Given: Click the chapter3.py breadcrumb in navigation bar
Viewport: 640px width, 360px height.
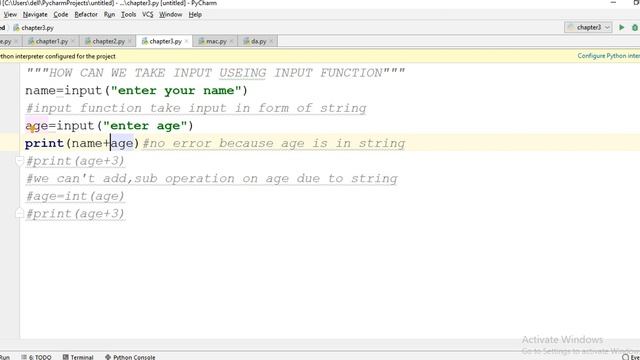Looking at the screenshot, I should point(33,28).
